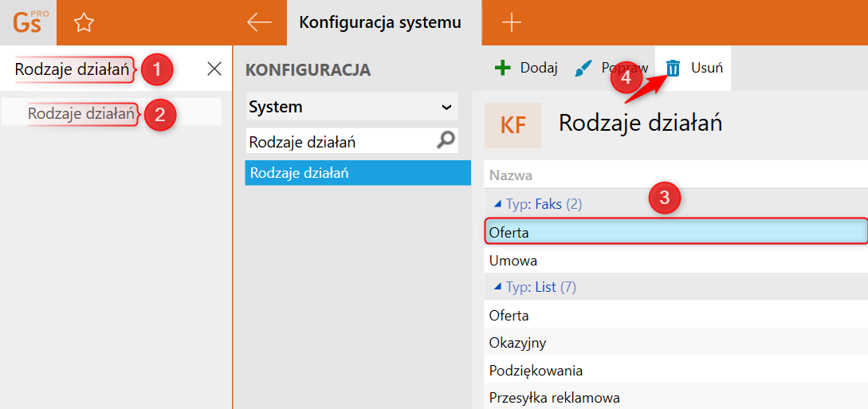Add a new tab with plus icon
868x409 pixels.
tap(512, 22)
